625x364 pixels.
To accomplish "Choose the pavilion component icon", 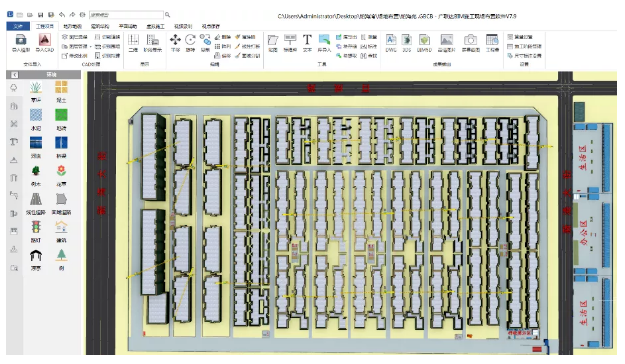I will pos(36,256).
